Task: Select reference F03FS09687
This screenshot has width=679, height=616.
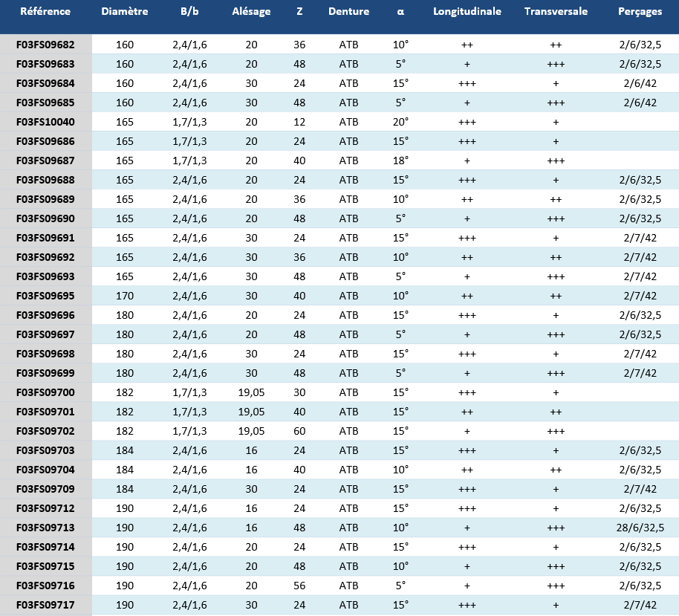Action: (45, 161)
